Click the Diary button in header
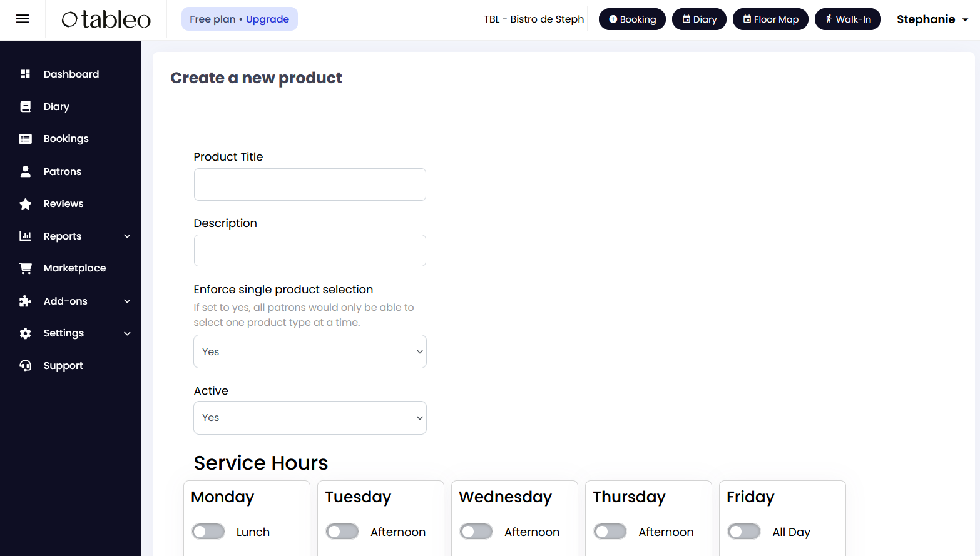Viewport: 980px width, 556px height. pyautogui.click(x=699, y=19)
